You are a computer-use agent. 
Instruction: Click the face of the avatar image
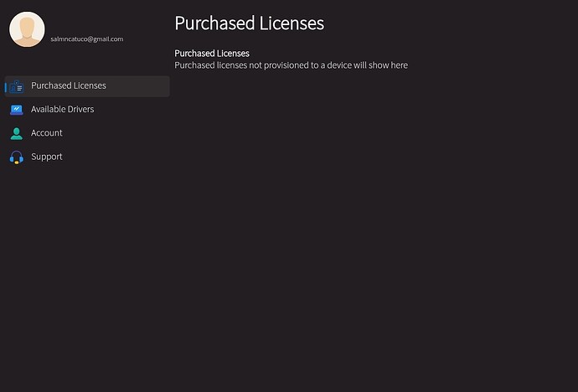[27, 27]
